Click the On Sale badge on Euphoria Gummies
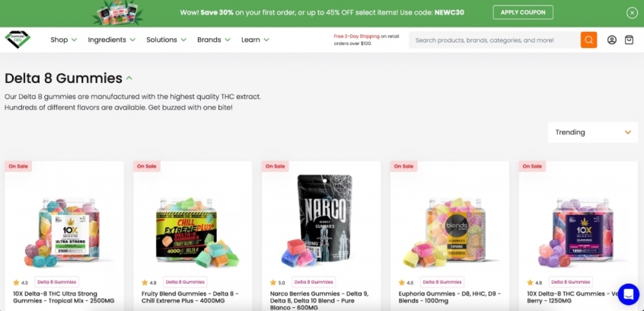The width and height of the screenshot is (644, 311). tap(403, 166)
